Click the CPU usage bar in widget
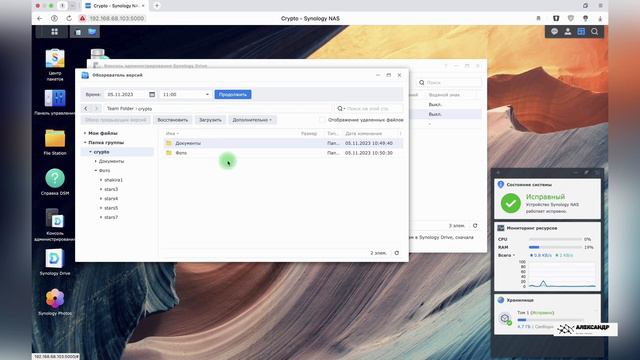Screen dimensions: 640x360 coord(555,239)
